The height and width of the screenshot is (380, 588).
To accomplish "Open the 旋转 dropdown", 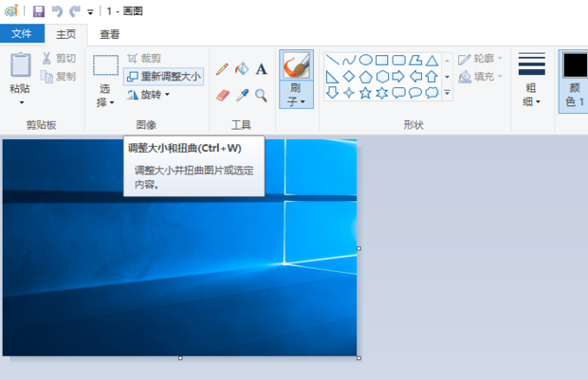I will pos(149,95).
